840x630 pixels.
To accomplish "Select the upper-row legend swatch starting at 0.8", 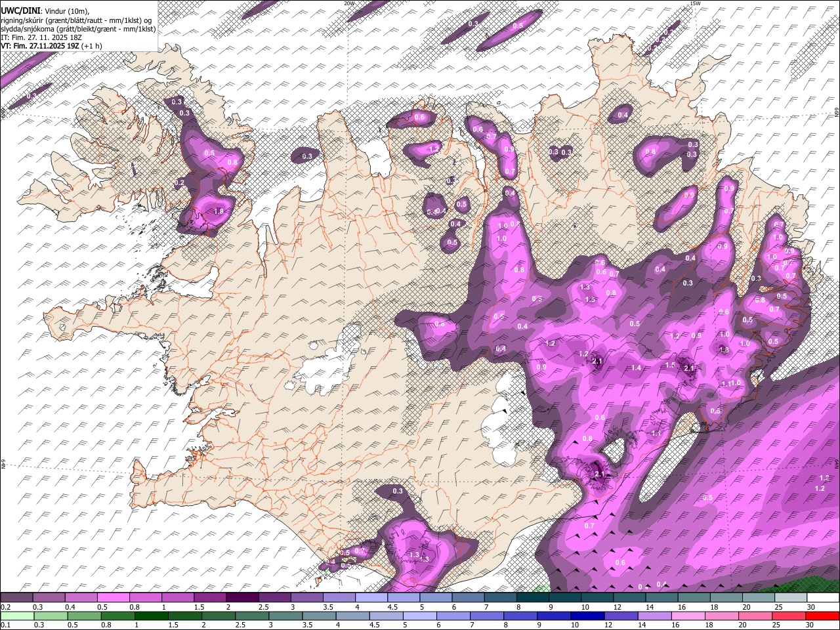I will pos(145,598).
